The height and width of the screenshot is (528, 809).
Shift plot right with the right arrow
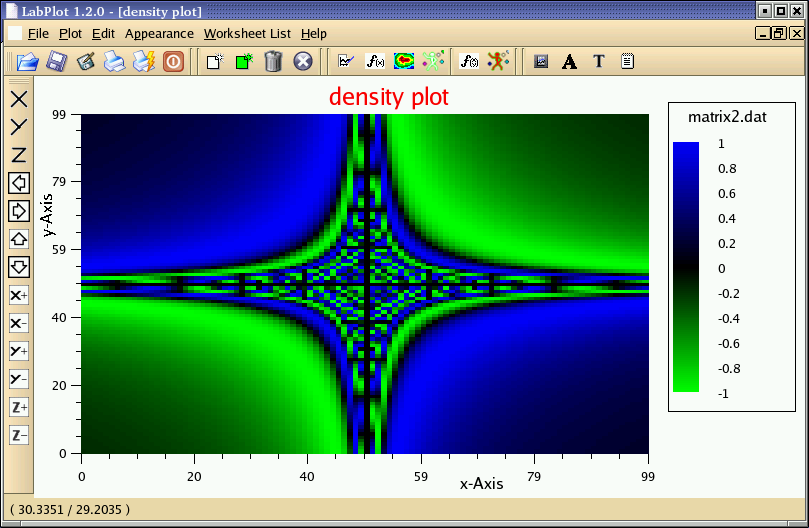coord(19,211)
